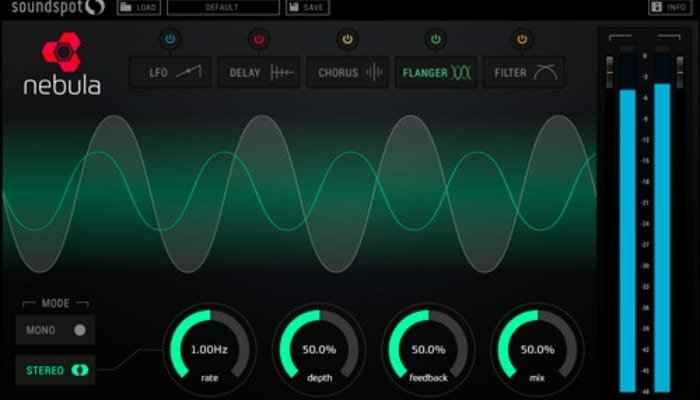This screenshot has height=400, width=700.
Task: Switch to the Chorus tab
Action: (347, 72)
